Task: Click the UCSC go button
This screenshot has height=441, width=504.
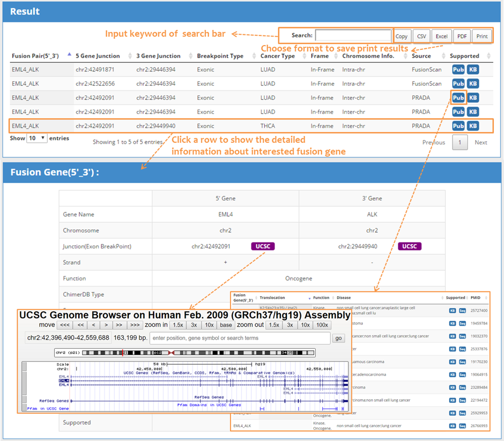Action: (x=338, y=338)
